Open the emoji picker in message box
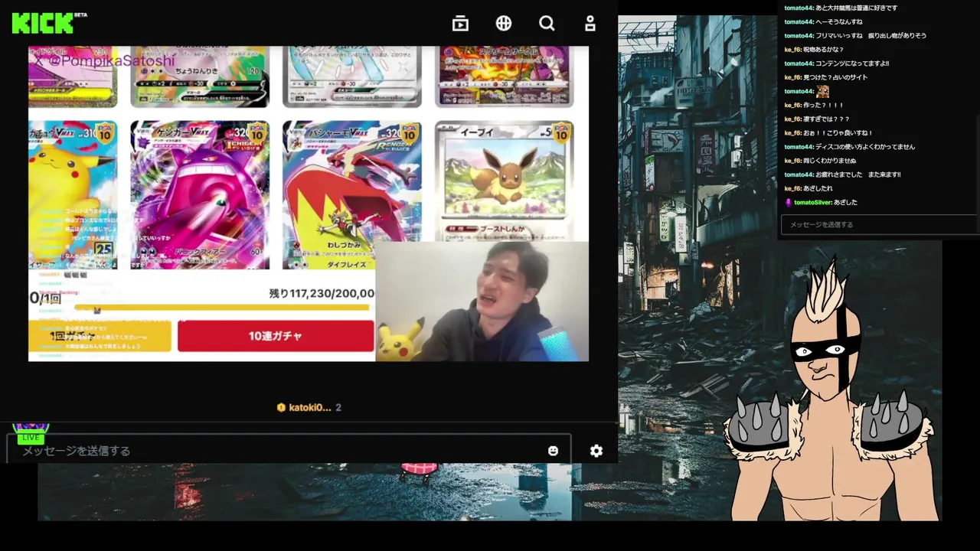Viewport: 980px width, 551px height. [553, 451]
